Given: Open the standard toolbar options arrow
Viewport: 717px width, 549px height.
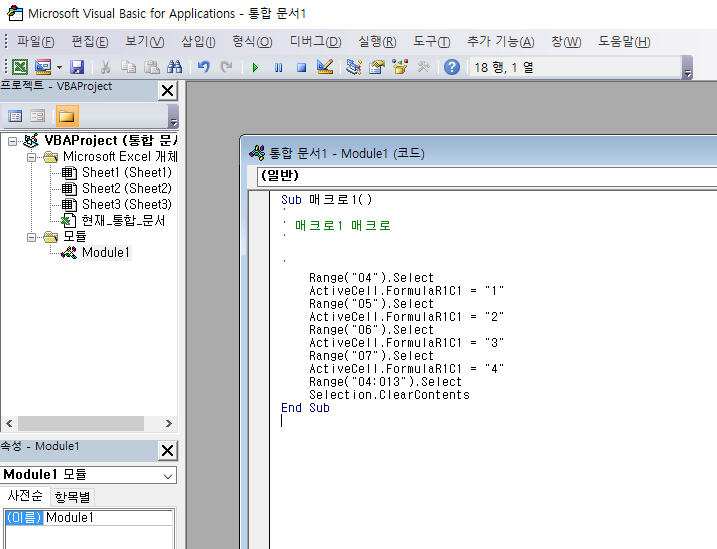Looking at the screenshot, I should coord(687,68).
